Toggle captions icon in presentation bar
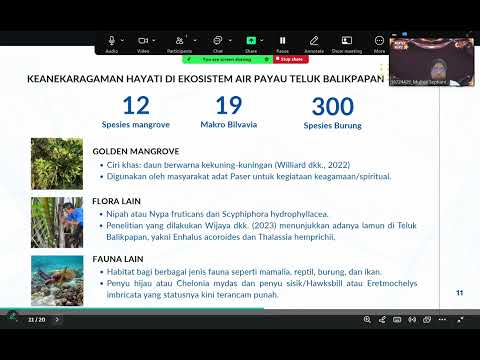 coord(397,319)
